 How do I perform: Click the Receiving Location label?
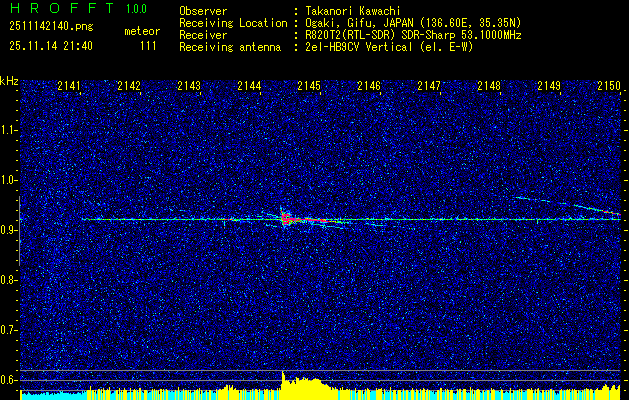(x=233, y=23)
